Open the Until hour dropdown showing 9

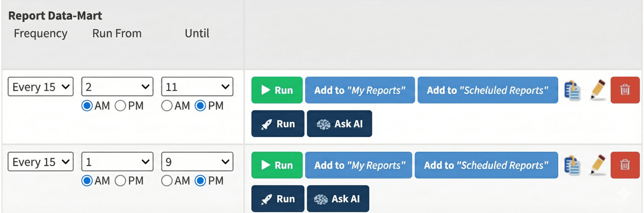(197, 161)
